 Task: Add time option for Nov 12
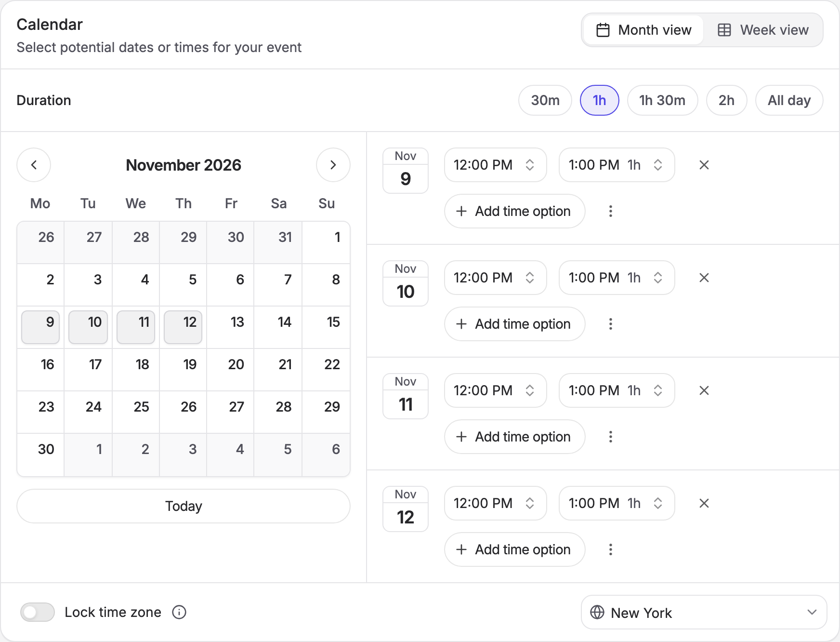(514, 549)
